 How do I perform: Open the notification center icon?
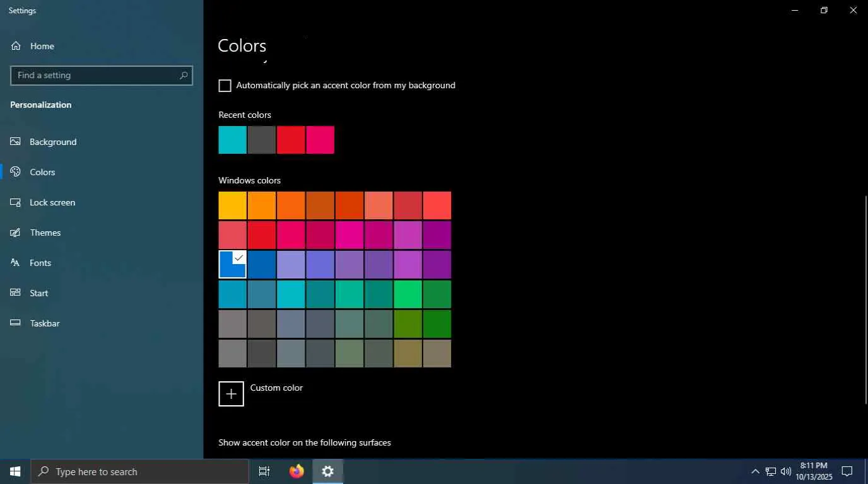[847, 471]
